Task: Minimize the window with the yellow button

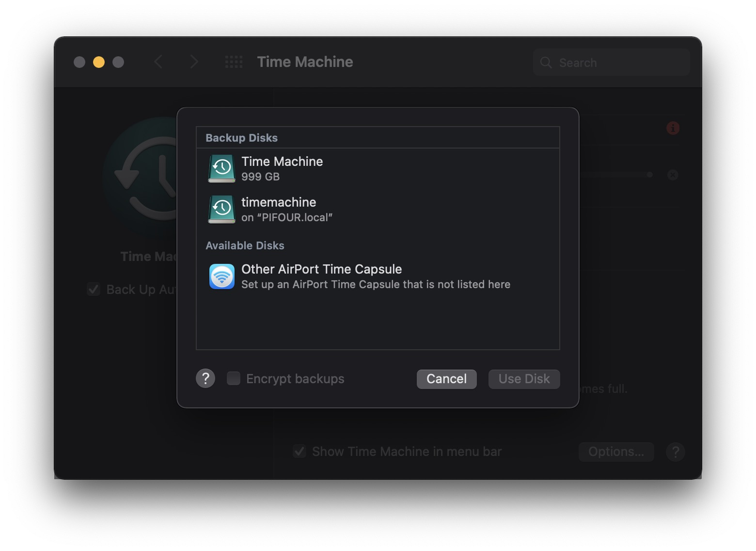Action: [x=99, y=62]
